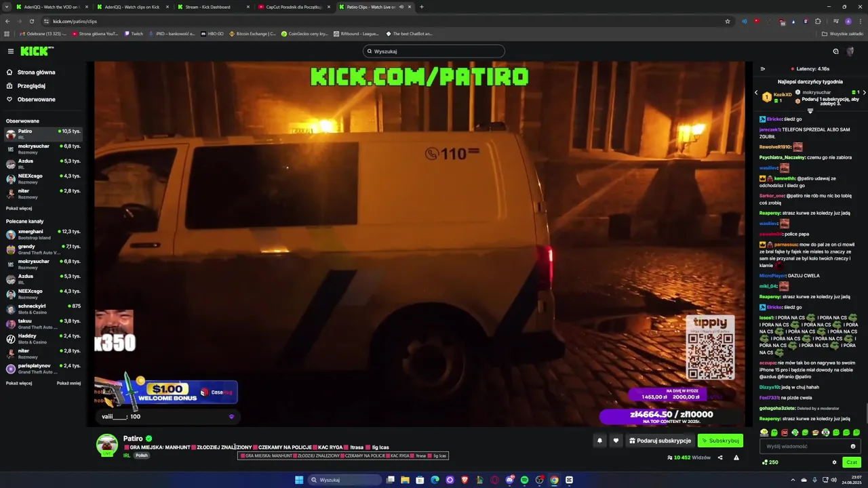The image size is (868, 488).
Task: Click the report warning triangle icon
Action: (x=736, y=457)
